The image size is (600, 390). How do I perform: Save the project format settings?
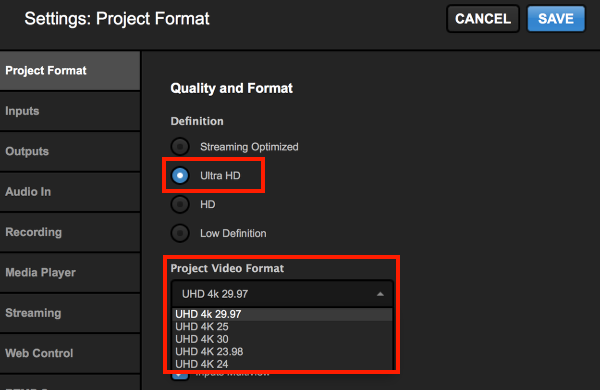click(x=556, y=19)
